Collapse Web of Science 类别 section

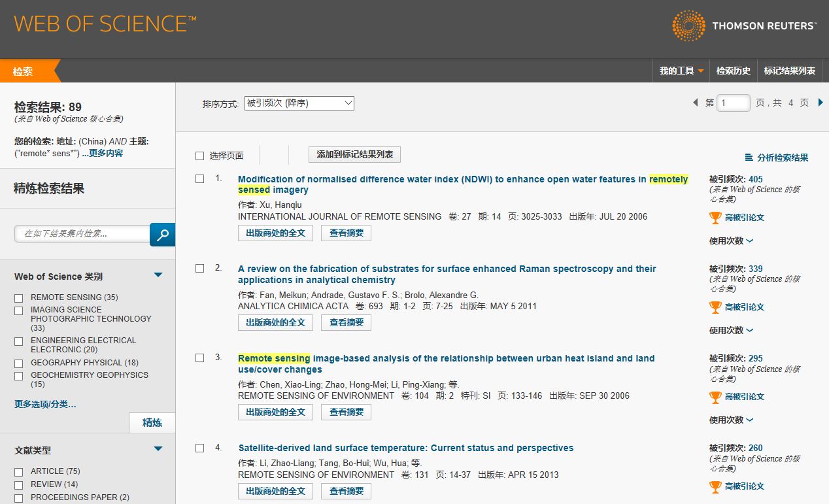[158, 275]
